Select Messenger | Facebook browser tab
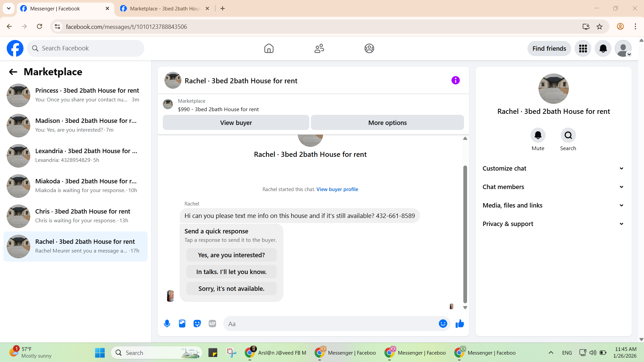 65,9
